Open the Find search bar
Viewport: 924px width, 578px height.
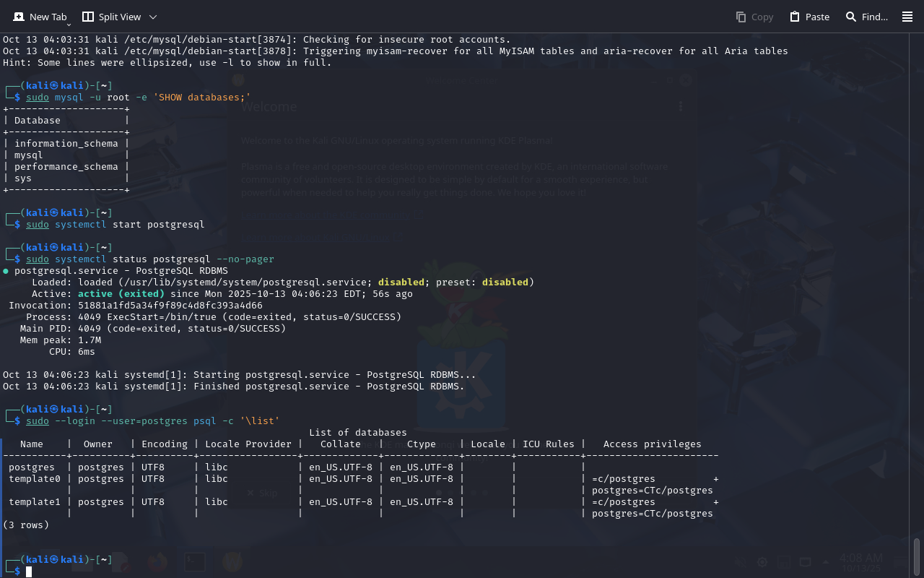click(x=866, y=17)
